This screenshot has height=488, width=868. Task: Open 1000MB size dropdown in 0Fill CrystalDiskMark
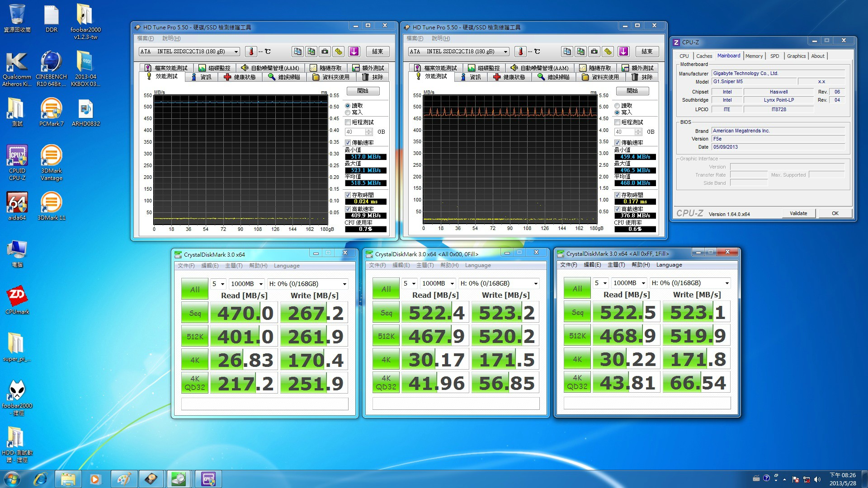438,283
